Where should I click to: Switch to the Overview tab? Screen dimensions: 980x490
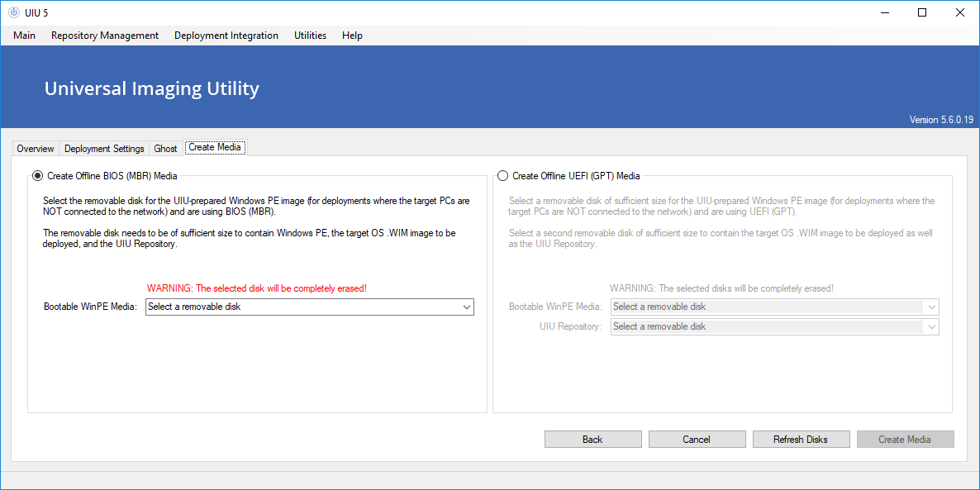(36, 149)
